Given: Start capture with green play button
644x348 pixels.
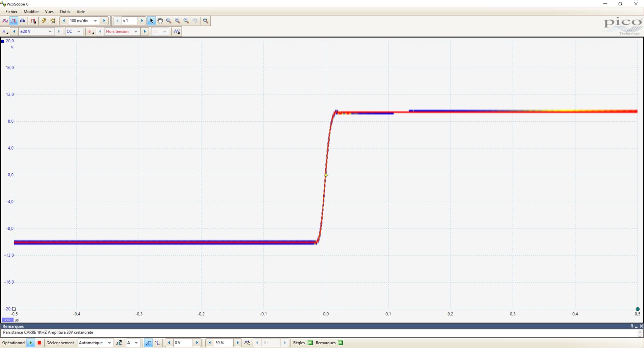Looking at the screenshot, I should tap(31, 343).
